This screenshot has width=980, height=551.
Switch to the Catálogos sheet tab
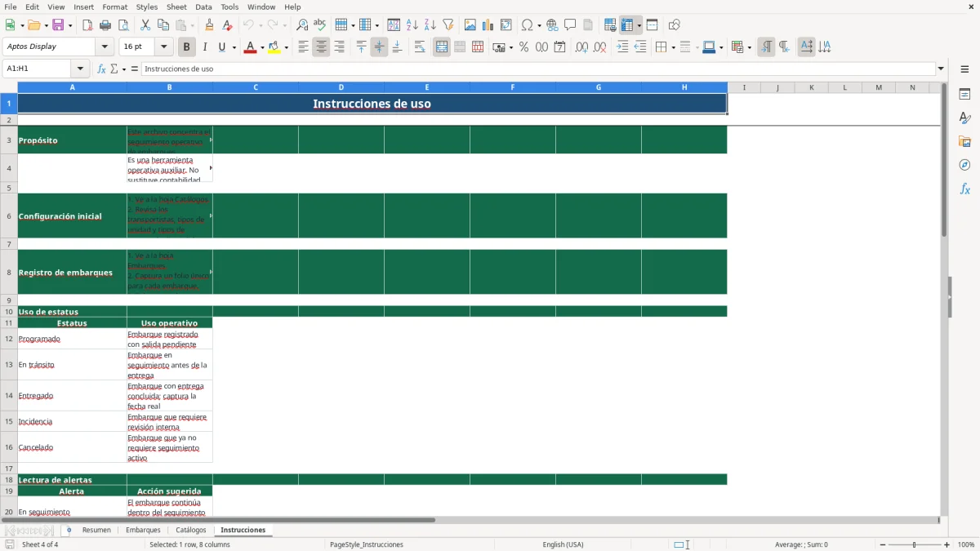pyautogui.click(x=191, y=531)
